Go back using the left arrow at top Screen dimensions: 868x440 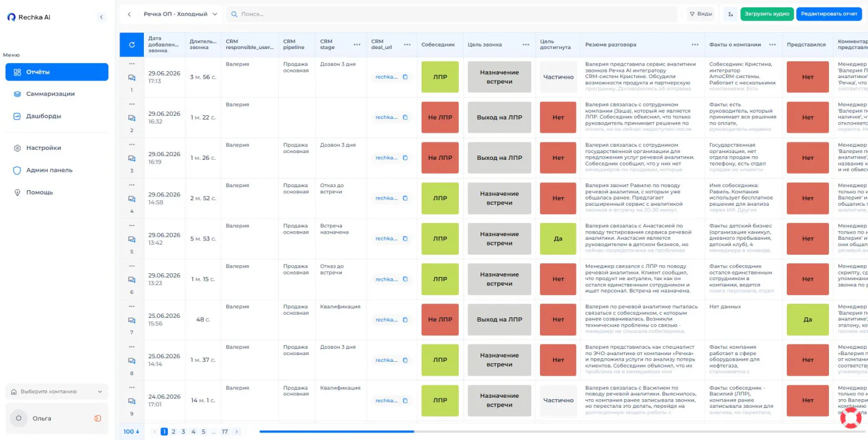[129, 14]
